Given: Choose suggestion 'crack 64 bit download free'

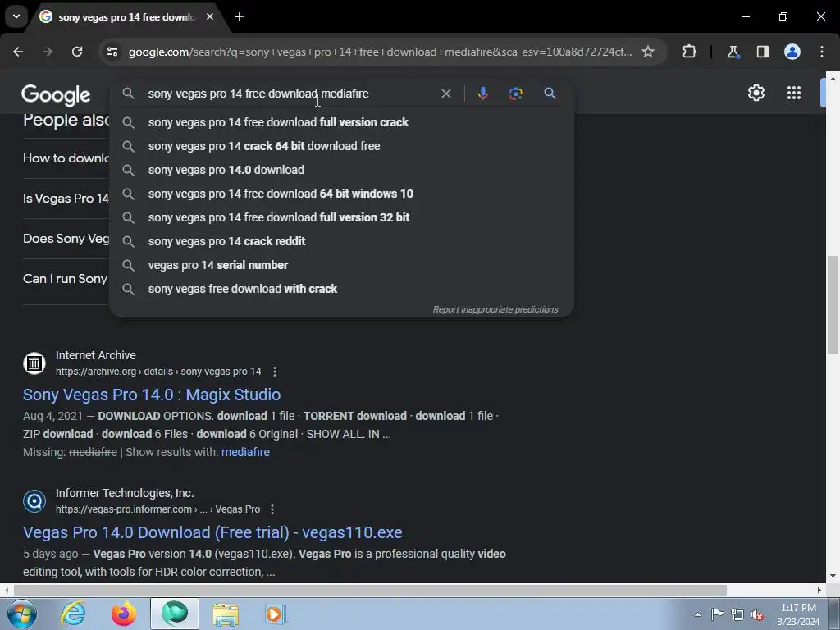Looking at the screenshot, I should pos(341,146).
